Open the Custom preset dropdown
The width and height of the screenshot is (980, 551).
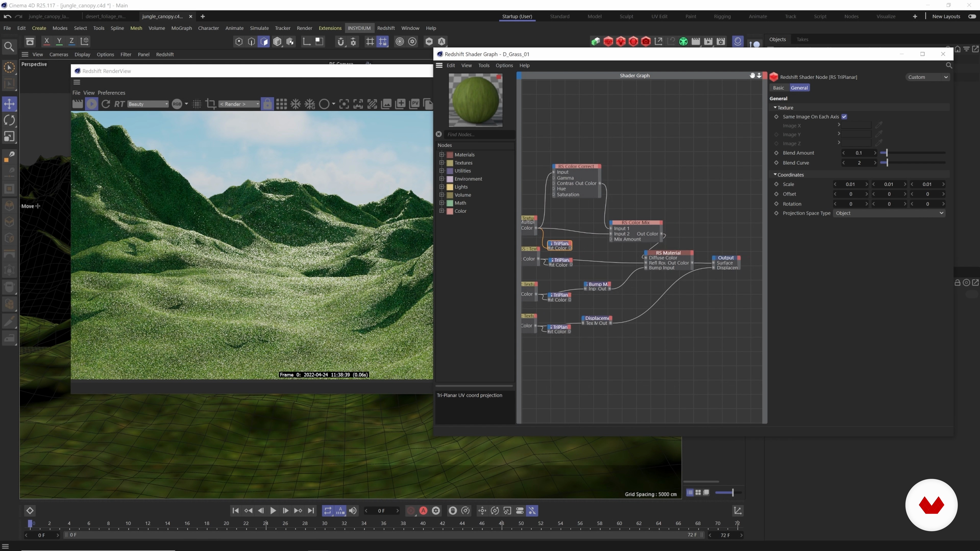coord(927,77)
